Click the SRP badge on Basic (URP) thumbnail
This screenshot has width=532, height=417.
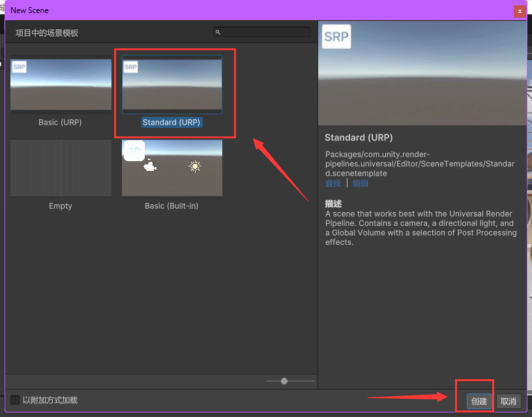pos(19,67)
